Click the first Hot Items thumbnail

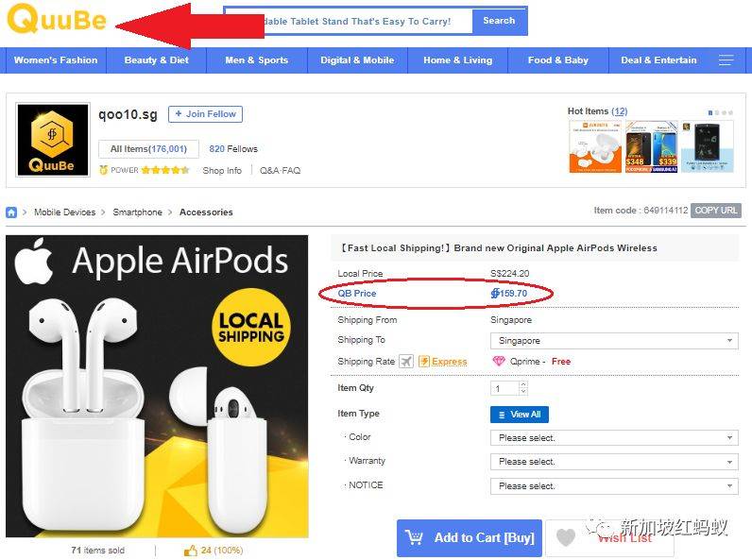594,146
